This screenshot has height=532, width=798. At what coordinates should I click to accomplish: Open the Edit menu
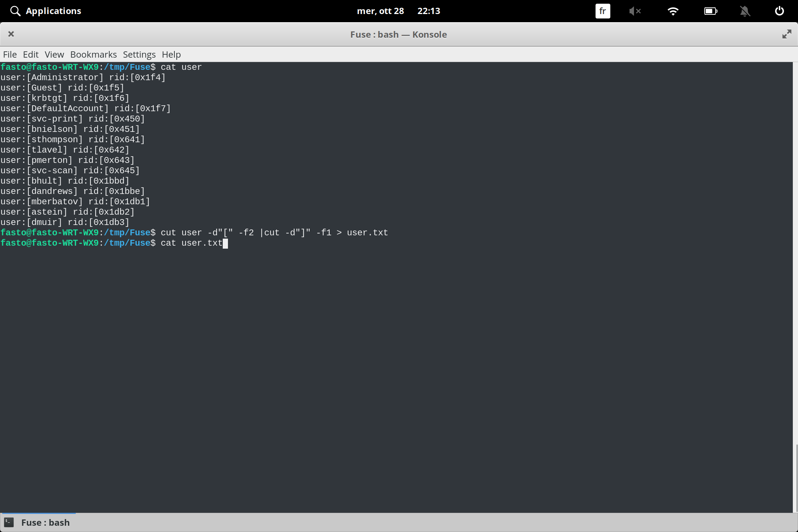(x=31, y=54)
